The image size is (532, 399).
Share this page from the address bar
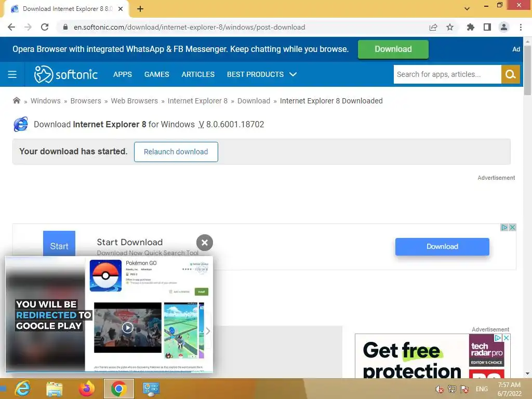pos(433,28)
